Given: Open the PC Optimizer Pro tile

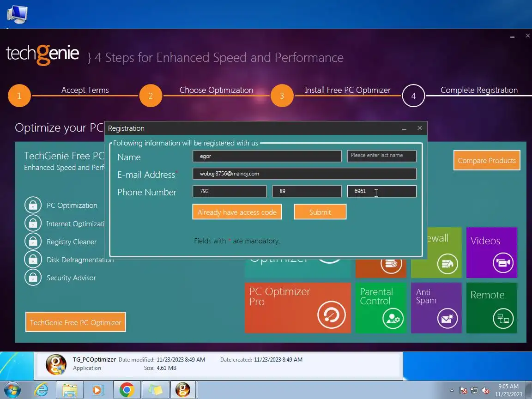Looking at the screenshot, I should pyautogui.click(x=297, y=308).
